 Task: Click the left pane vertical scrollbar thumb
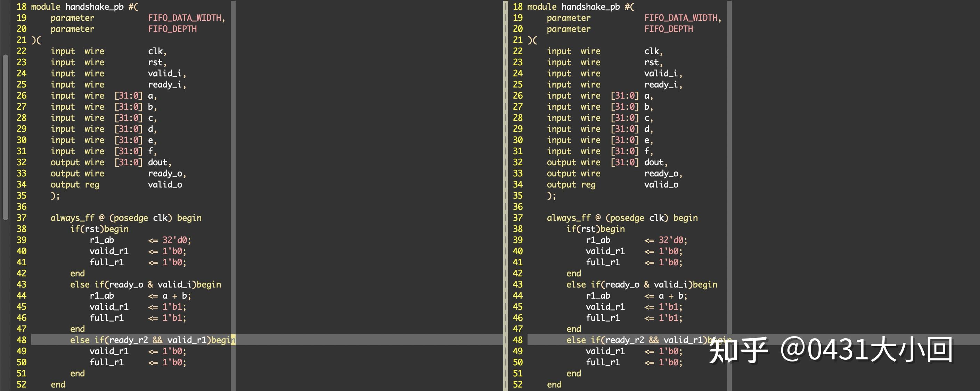coord(5,137)
